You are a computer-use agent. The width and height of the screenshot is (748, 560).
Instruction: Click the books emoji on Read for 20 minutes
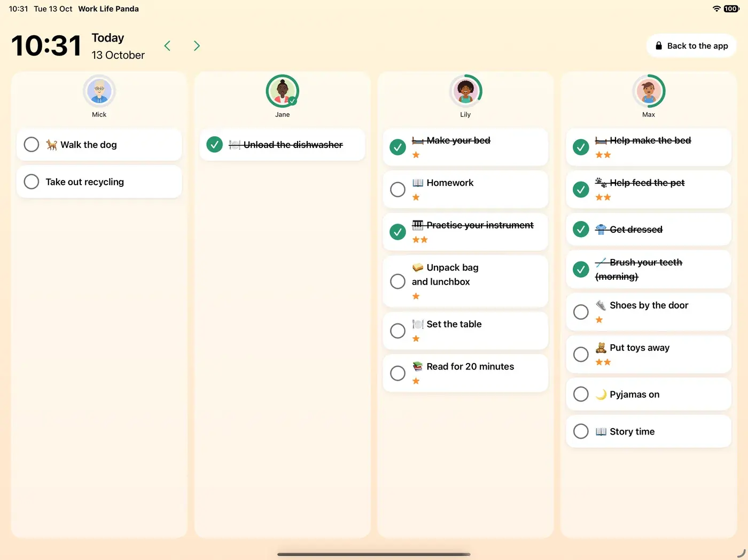[x=418, y=366]
